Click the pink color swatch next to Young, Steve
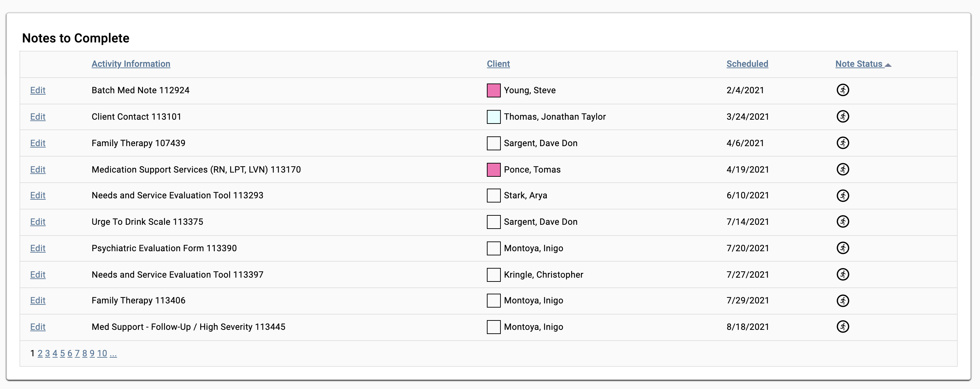This screenshot has width=980, height=389. click(493, 90)
